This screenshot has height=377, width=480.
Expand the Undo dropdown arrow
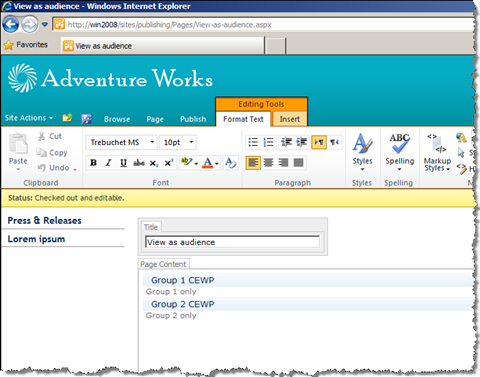pos(75,169)
